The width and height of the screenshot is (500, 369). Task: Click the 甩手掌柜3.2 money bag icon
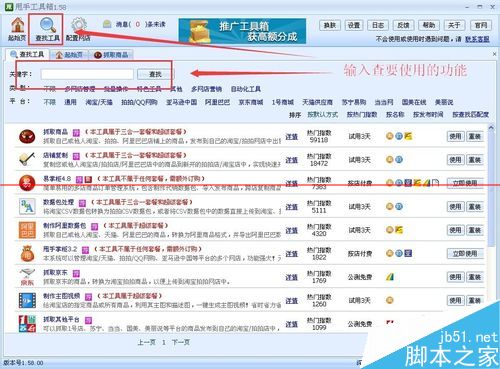click(x=27, y=253)
